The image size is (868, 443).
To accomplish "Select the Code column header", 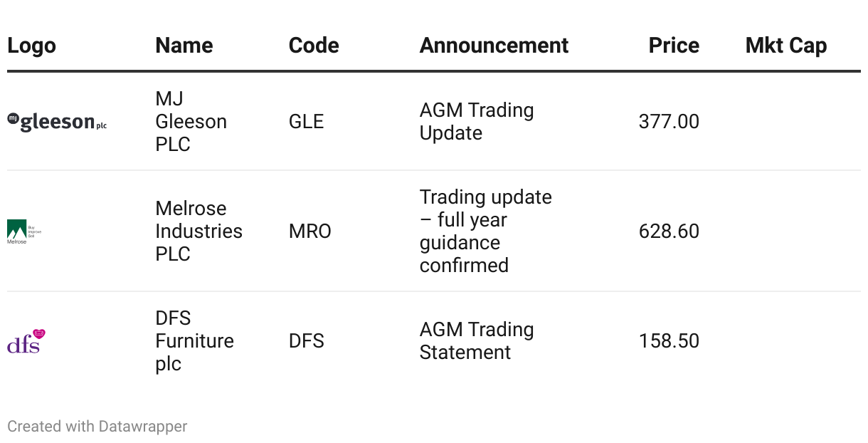I will tap(314, 46).
